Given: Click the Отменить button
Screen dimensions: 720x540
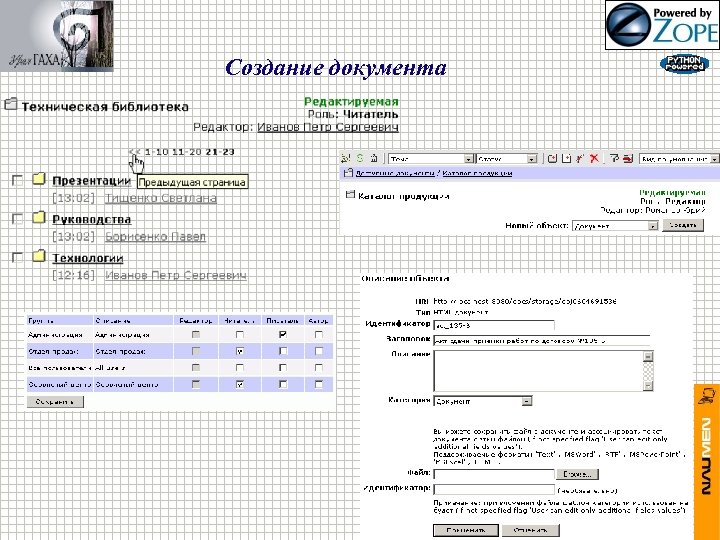Looking at the screenshot, I should pyautogui.click(x=530, y=530).
